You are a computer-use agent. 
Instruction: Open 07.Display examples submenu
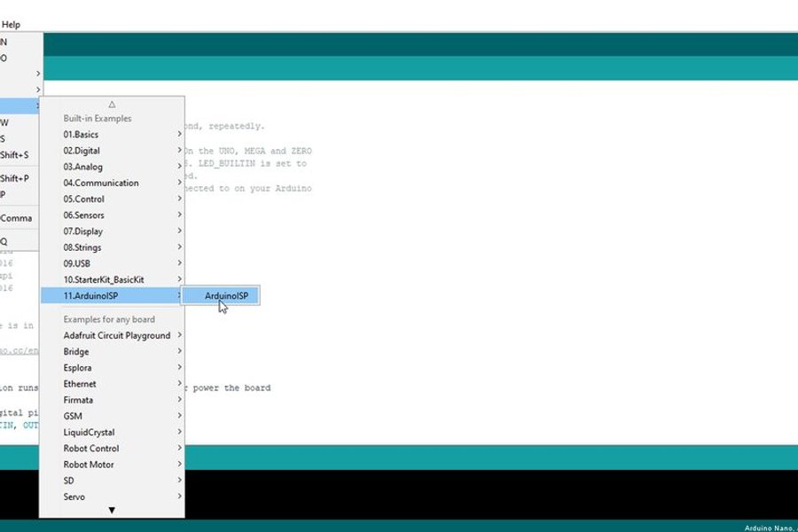(112, 231)
